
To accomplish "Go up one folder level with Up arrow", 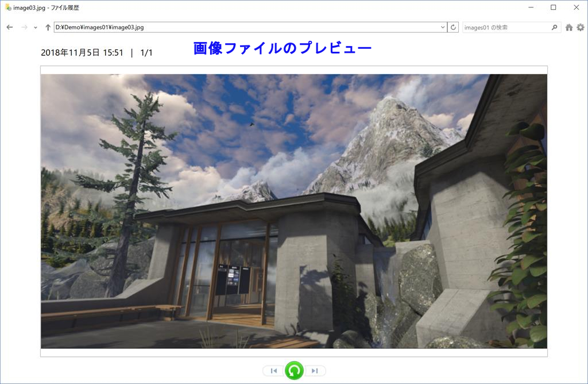I will (x=48, y=27).
